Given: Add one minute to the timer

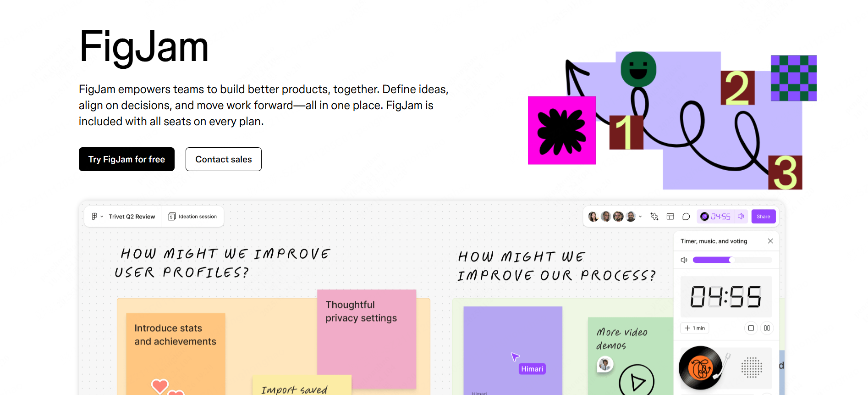Looking at the screenshot, I should 695,328.
